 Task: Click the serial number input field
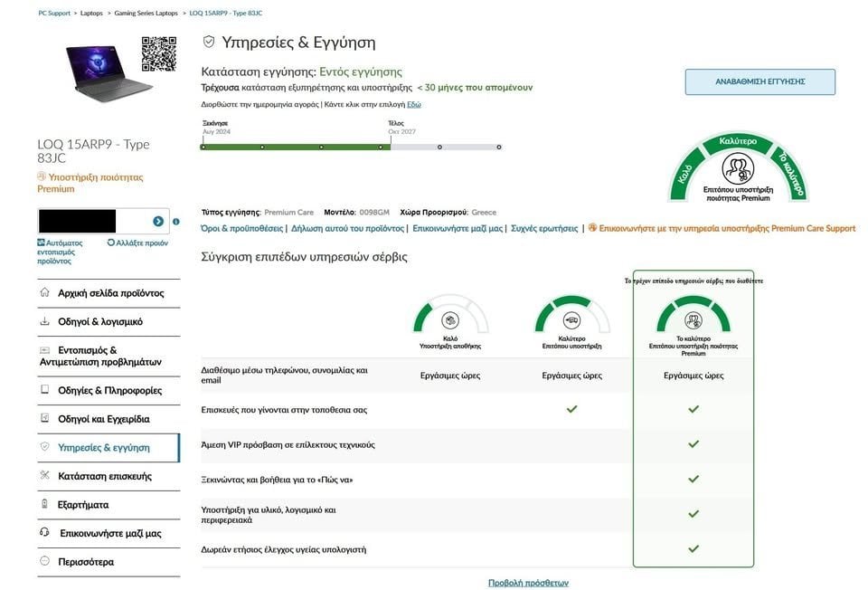tap(102, 221)
